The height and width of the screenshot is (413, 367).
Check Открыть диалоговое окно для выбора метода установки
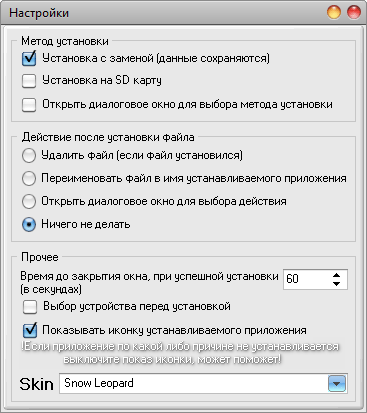(x=29, y=105)
